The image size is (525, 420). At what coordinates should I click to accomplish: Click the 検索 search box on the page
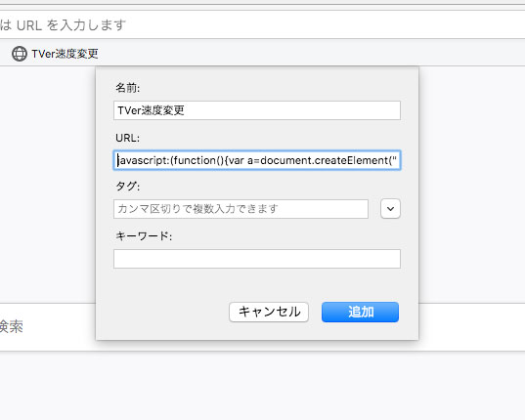pyautogui.click(x=47, y=326)
